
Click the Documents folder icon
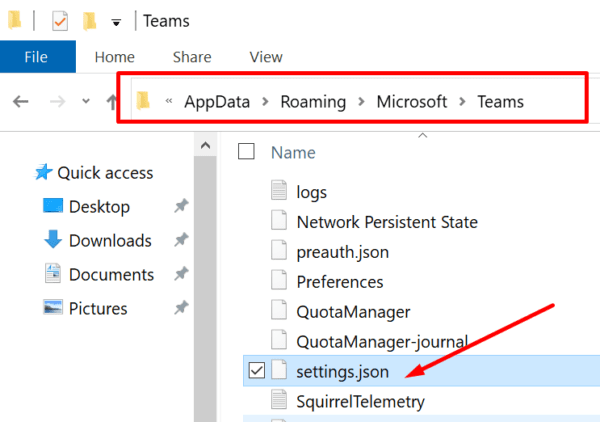click(x=53, y=273)
